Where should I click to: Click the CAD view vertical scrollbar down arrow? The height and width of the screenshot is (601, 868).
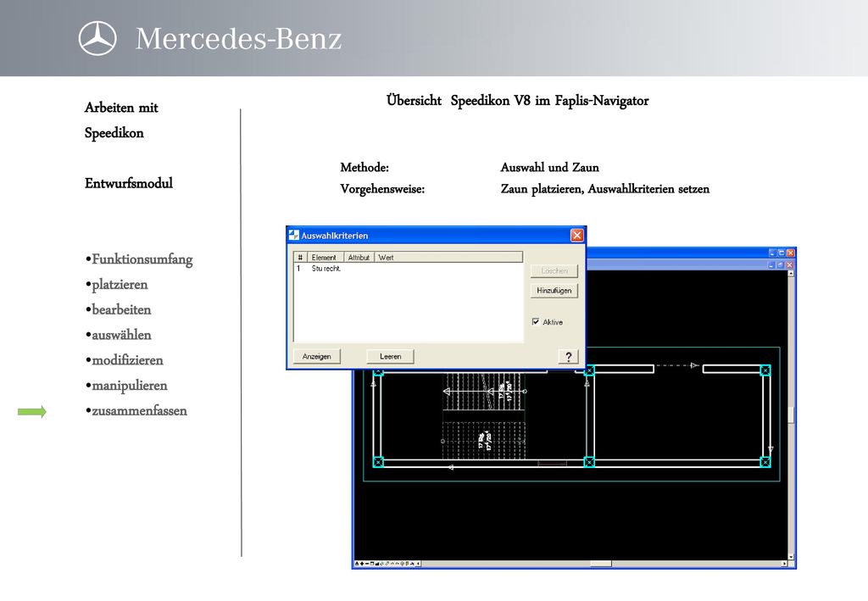tap(791, 557)
